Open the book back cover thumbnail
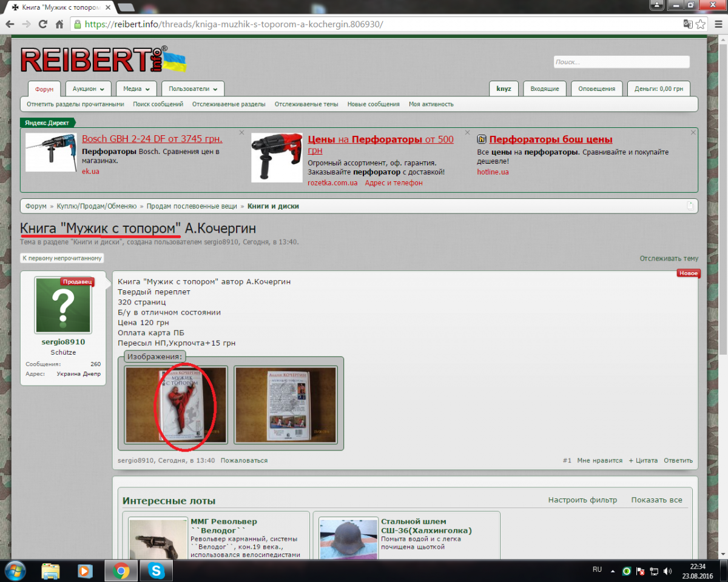The height and width of the screenshot is (582, 728). pyautogui.click(x=285, y=404)
